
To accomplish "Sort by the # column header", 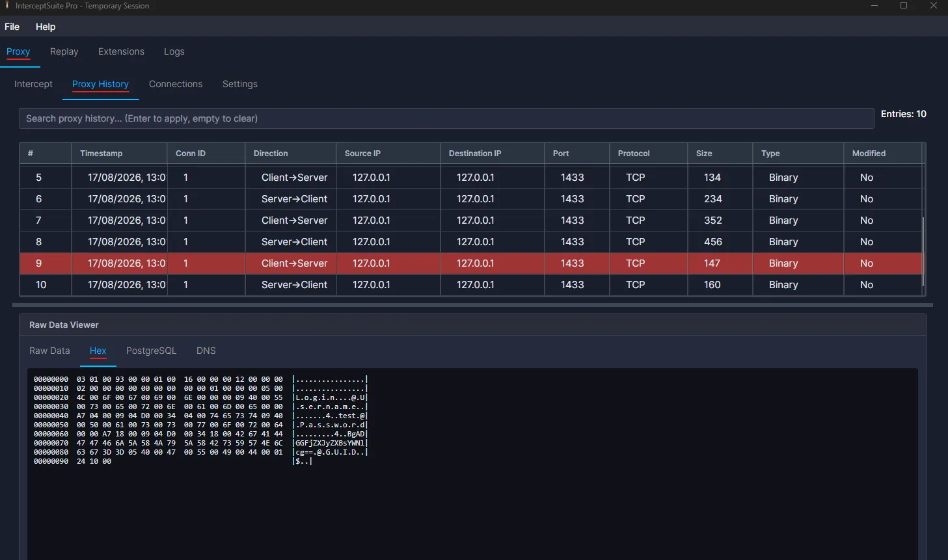I will coord(45,153).
